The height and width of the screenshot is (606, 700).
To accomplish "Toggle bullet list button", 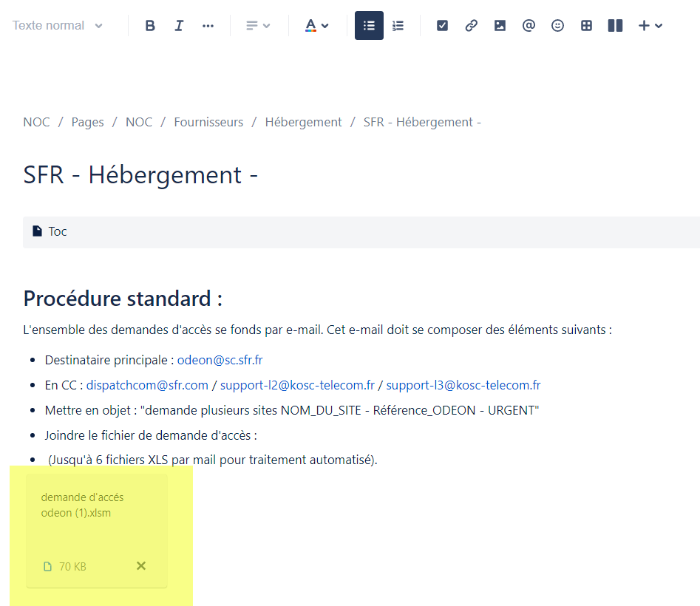I will point(369,25).
